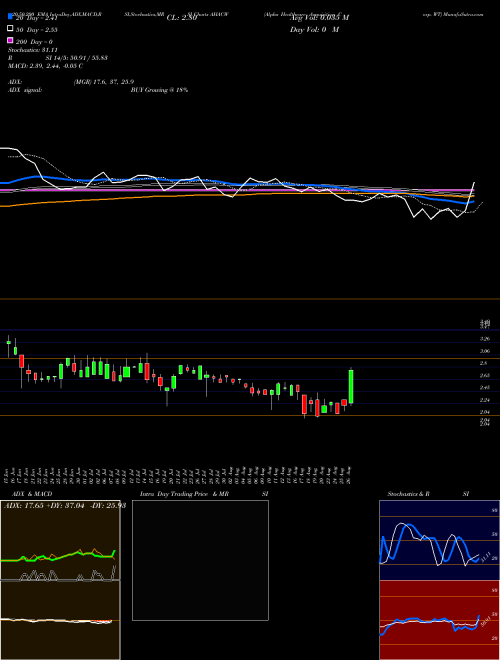Screen dimensions: 500x660
Task: Click the '(MGR) 17.6, 37, 25.9' ADX values
Action: 104,82
